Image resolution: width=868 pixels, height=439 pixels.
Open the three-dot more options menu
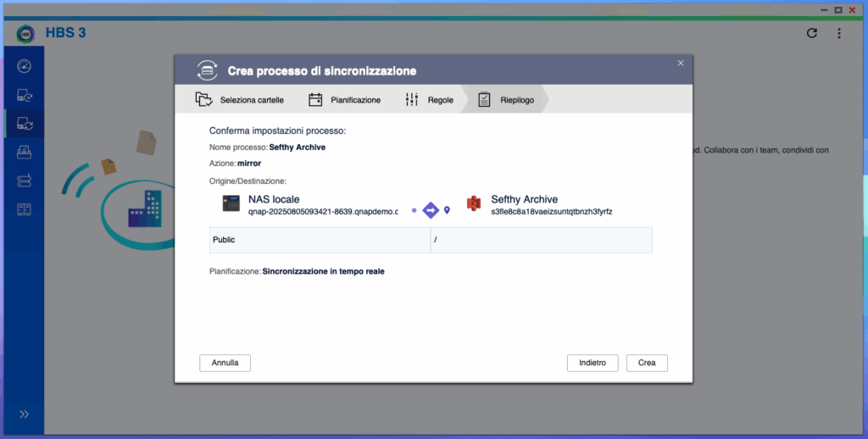tap(838, 33)
